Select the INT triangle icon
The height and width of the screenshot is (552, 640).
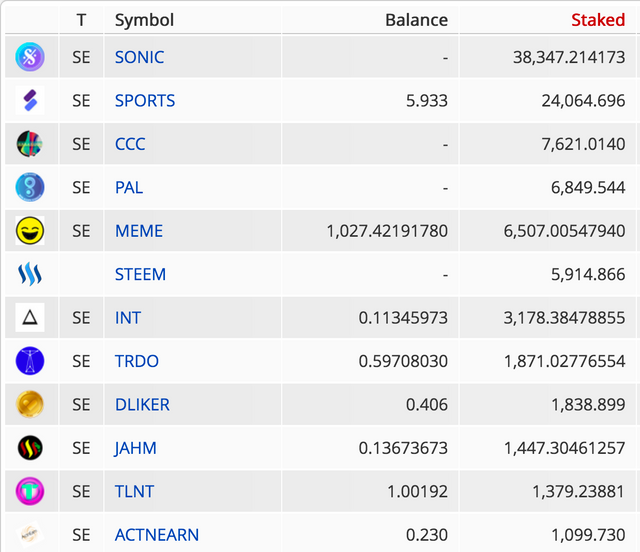[30, 317]
